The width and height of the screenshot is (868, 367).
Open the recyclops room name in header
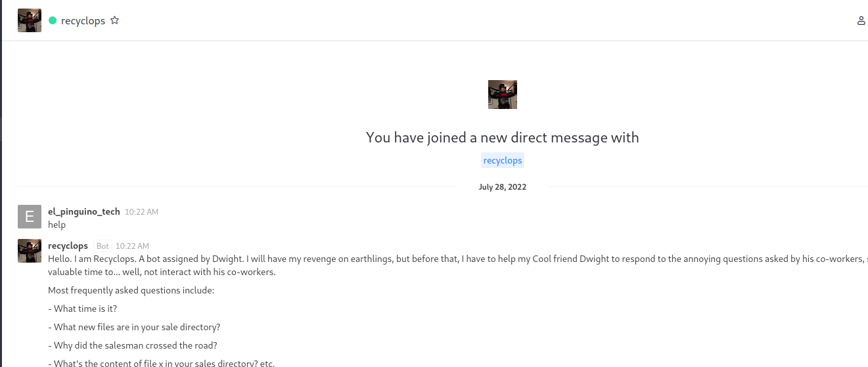point(83,20)
